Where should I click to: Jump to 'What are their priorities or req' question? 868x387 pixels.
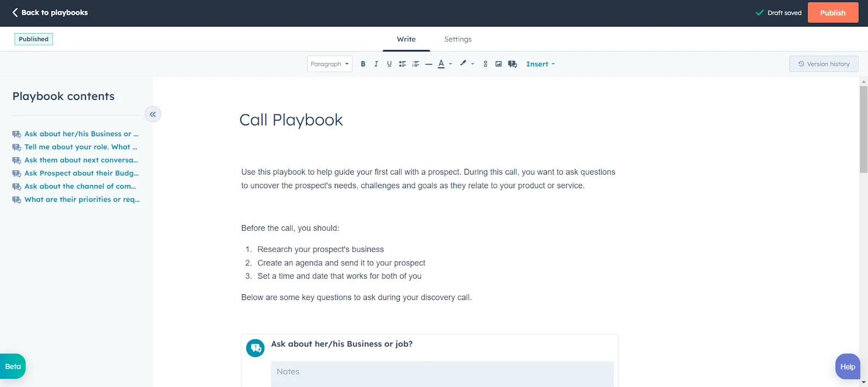[82, 199]
